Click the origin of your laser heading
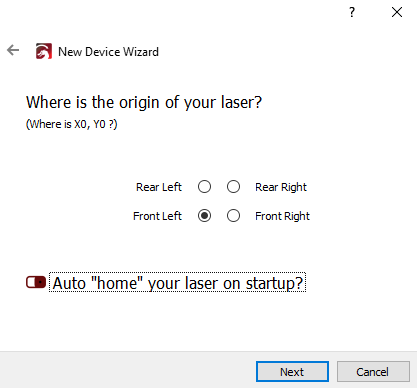Image resolution: width=417 pixels, height=388 pixels. tap(144, 102)
